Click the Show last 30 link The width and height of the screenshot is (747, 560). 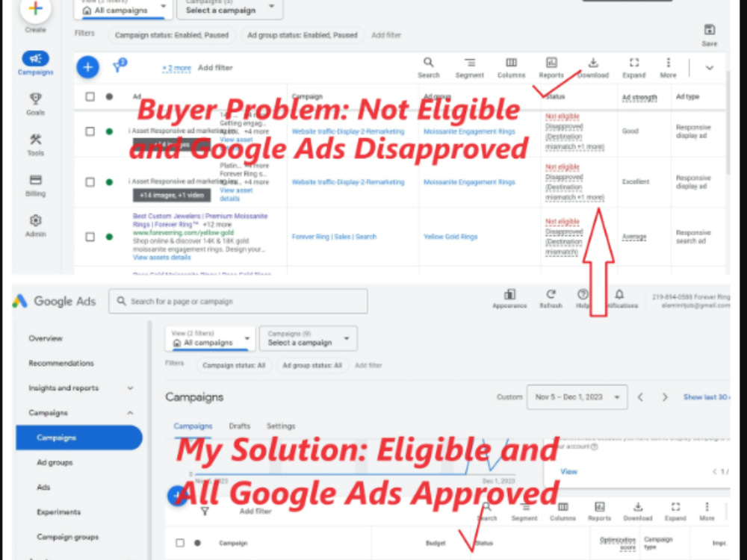707,397
